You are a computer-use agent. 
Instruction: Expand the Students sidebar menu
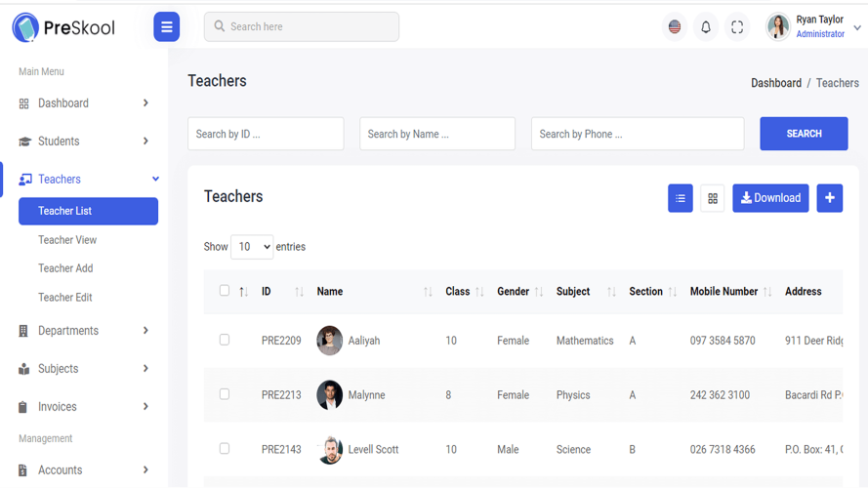[83, 142]
